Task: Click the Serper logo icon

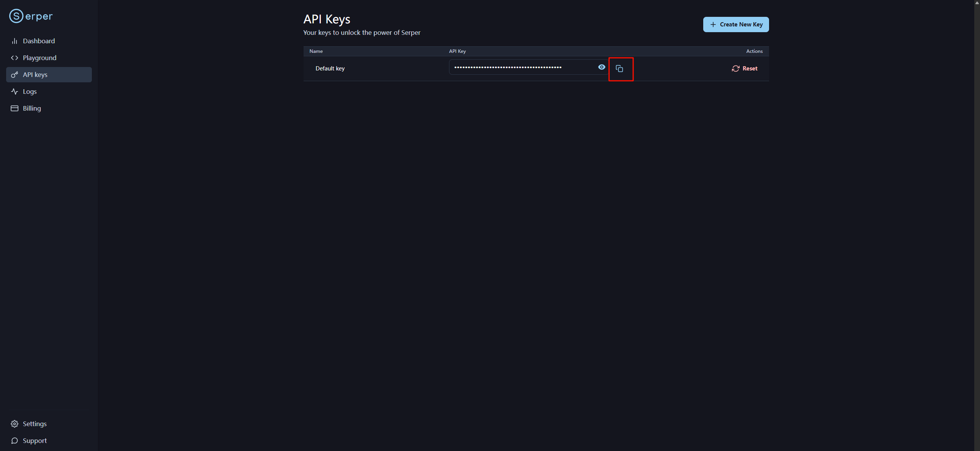Action: [16, 16]
